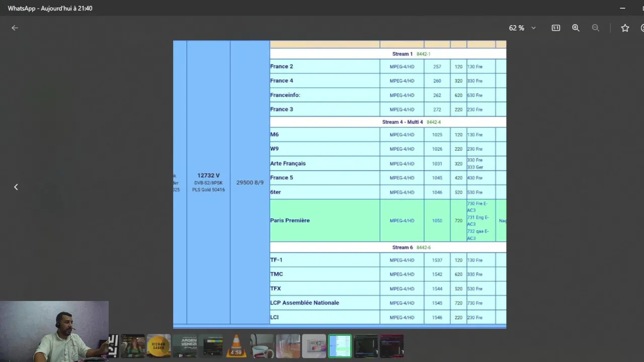Click the France 3 channel name
Image resolution: width=644 pixels, height=362 pixels.
pos(281,109)
